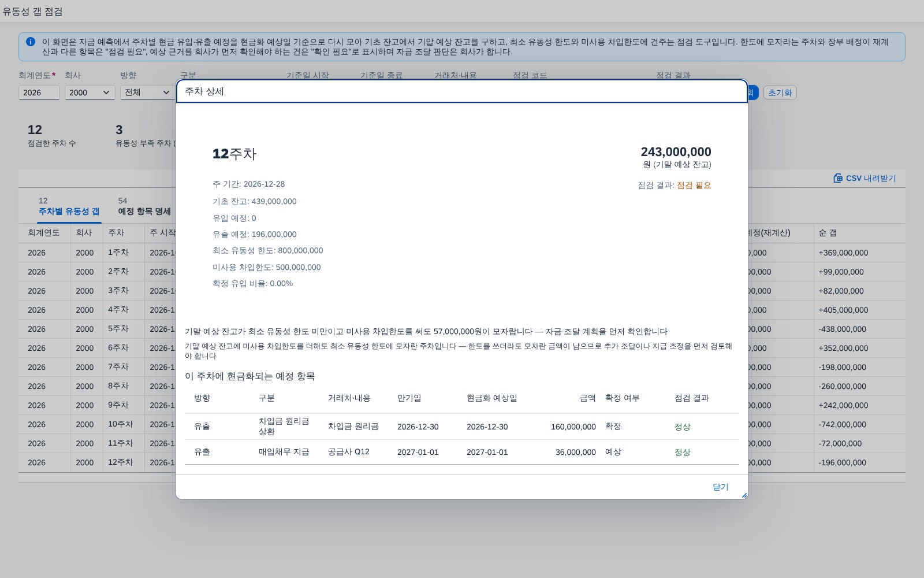This screenshot has height=578, width=924.
Task: Click the +369,000,000 순 갭 cell
Action: (843, 253)
